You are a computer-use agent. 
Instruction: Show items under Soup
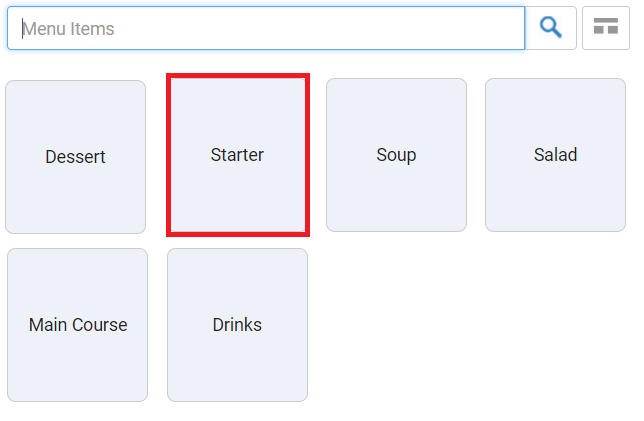coord(396,155)
